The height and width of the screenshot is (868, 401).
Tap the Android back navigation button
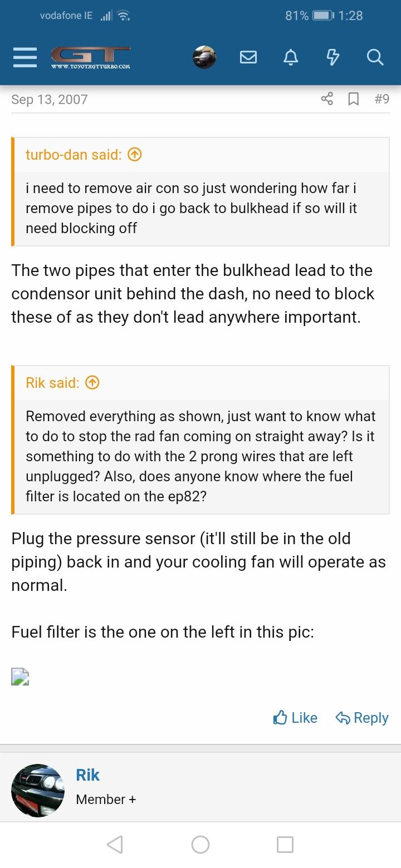pyautogui.click(x=115, y=845)
